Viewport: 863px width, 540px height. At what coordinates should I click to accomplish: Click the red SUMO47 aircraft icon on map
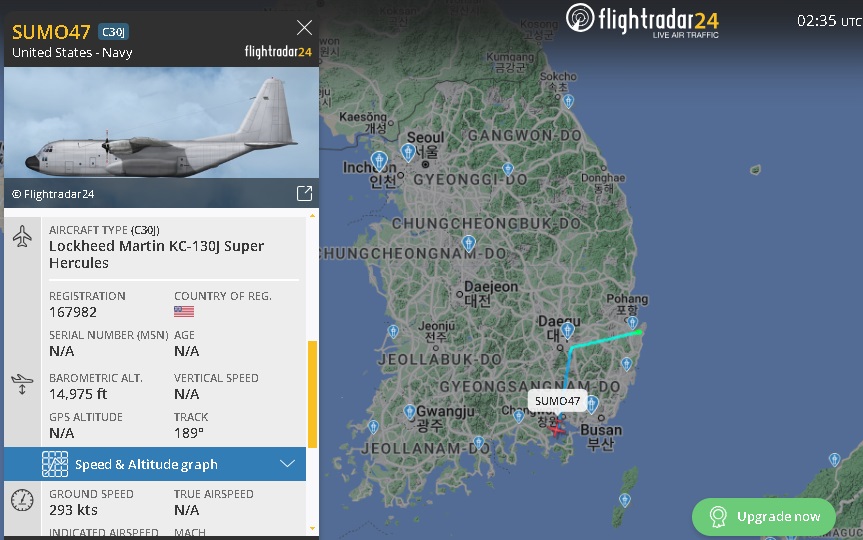(x=556, y=429)
